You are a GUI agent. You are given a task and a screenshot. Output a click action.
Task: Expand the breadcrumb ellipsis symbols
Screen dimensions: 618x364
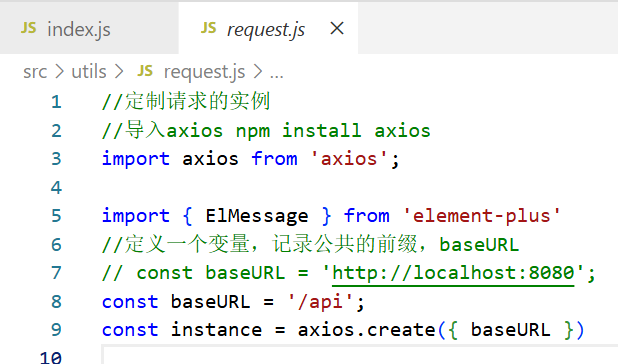[276, 75]
